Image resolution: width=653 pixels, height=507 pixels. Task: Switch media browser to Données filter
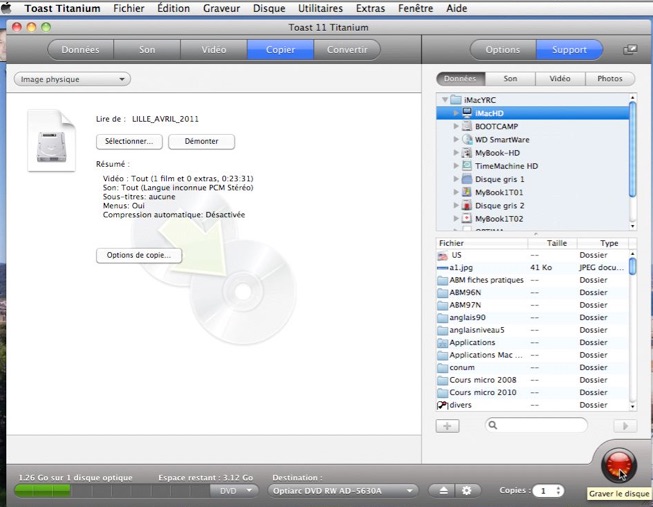pos(461,79)
